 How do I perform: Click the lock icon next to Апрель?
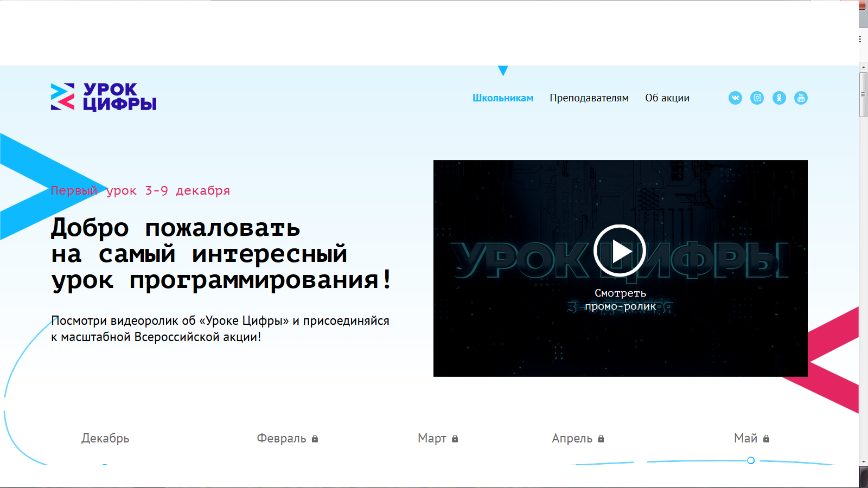(601, 439)
